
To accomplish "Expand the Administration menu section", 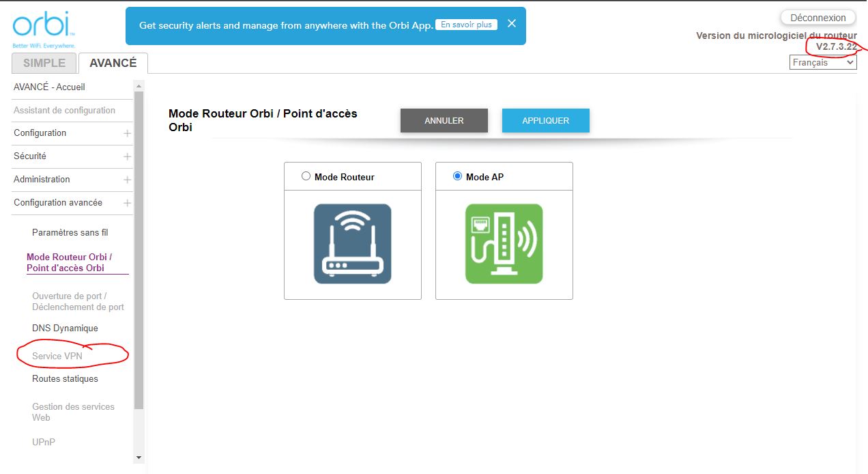I will tap(127, 180).
